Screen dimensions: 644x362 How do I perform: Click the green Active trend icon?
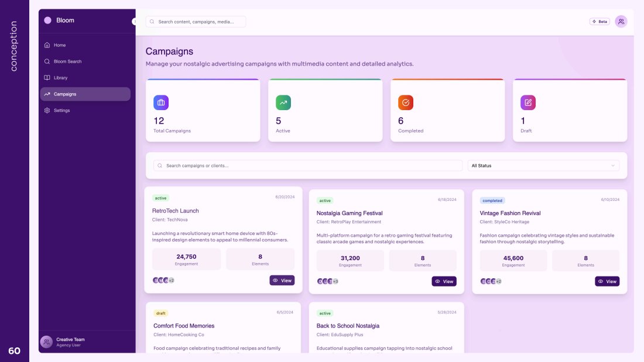click(x=283, y=103)
